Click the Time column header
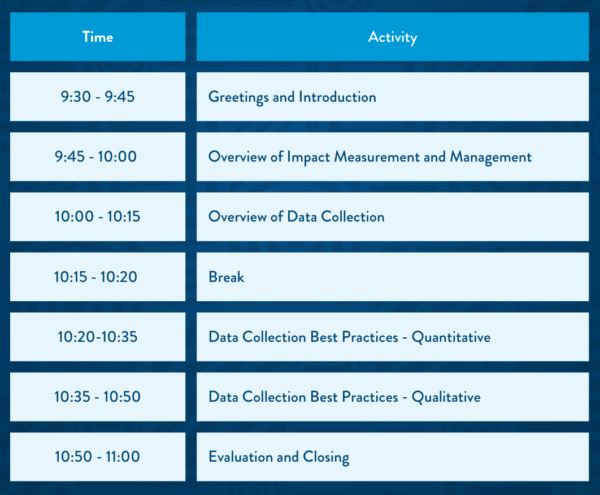Viewport: 600px width, 495px height. coord(98,37)
